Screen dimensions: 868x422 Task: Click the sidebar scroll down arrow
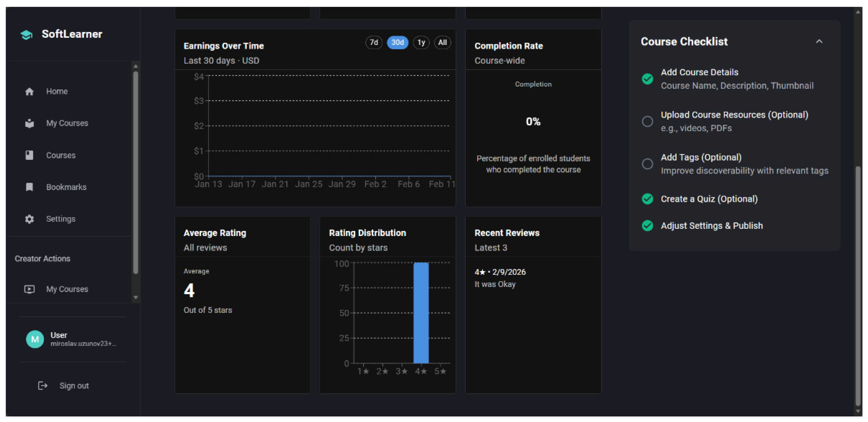coord(136,297)
